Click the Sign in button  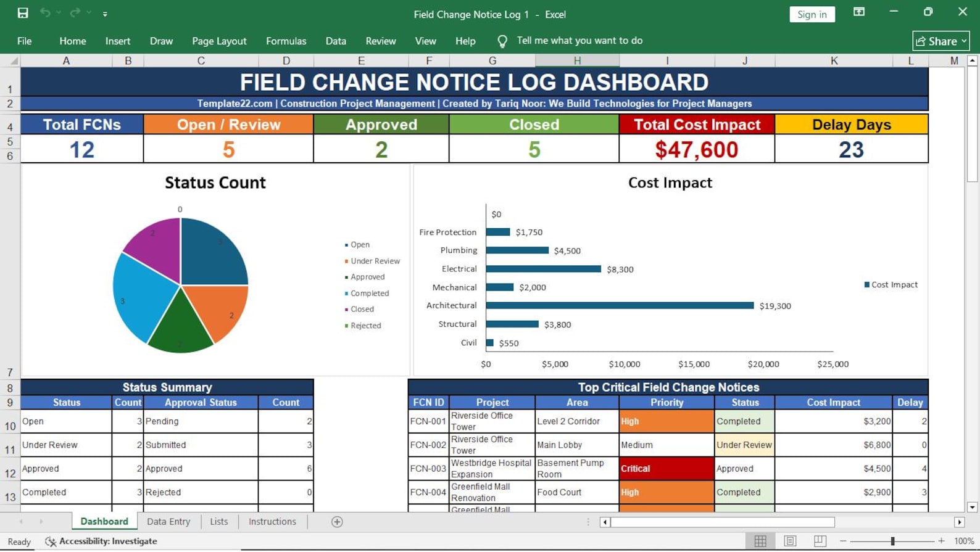(812, 14)
